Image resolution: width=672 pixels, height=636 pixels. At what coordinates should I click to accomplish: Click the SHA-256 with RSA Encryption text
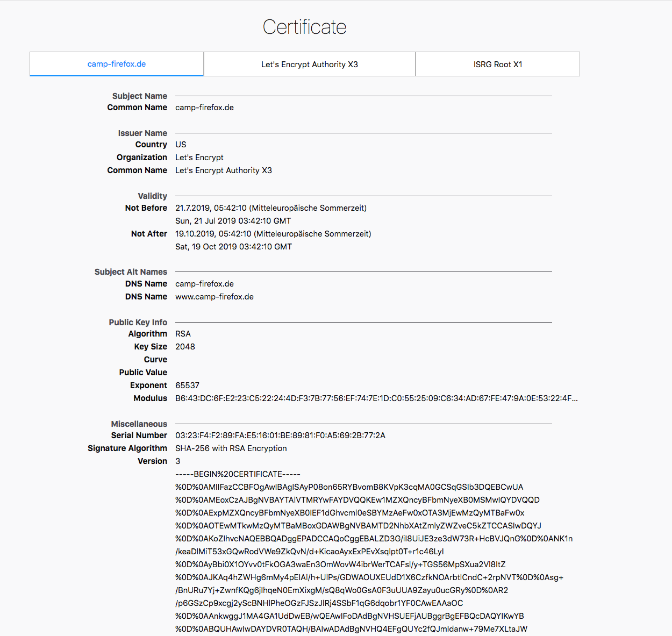click(231, 448)
